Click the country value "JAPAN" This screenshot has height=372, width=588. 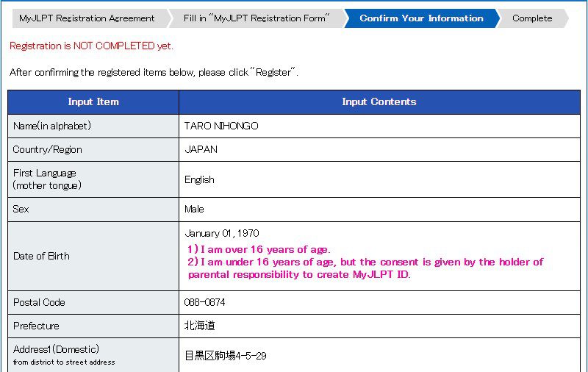click(x=201, y=149)
